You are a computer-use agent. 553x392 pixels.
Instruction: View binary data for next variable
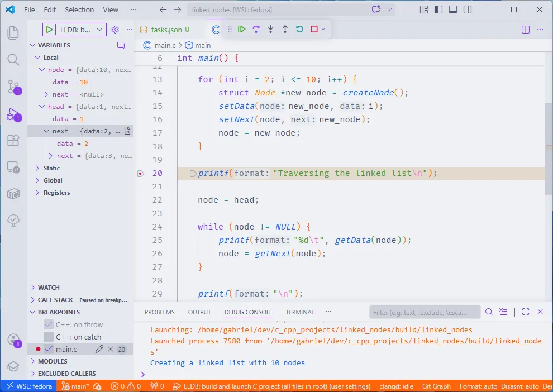coord(127,131)
